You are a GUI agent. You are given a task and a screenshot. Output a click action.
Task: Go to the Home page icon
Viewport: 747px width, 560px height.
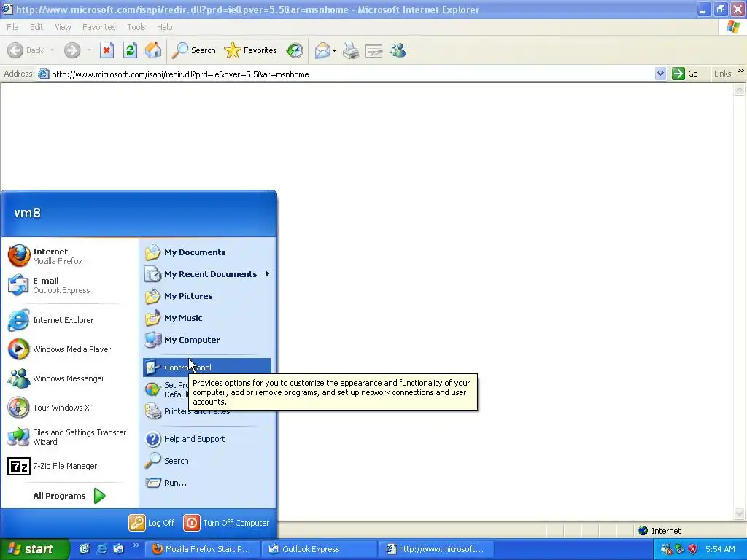[153, 50]
